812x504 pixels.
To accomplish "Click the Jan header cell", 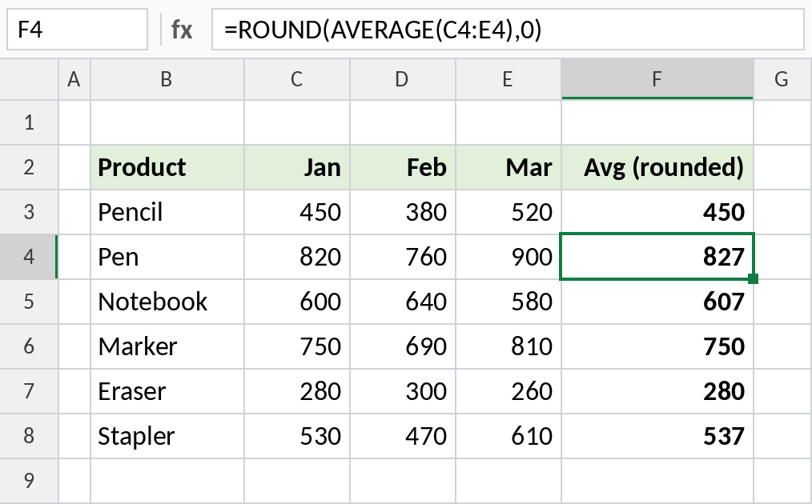I will pos(297,167).
